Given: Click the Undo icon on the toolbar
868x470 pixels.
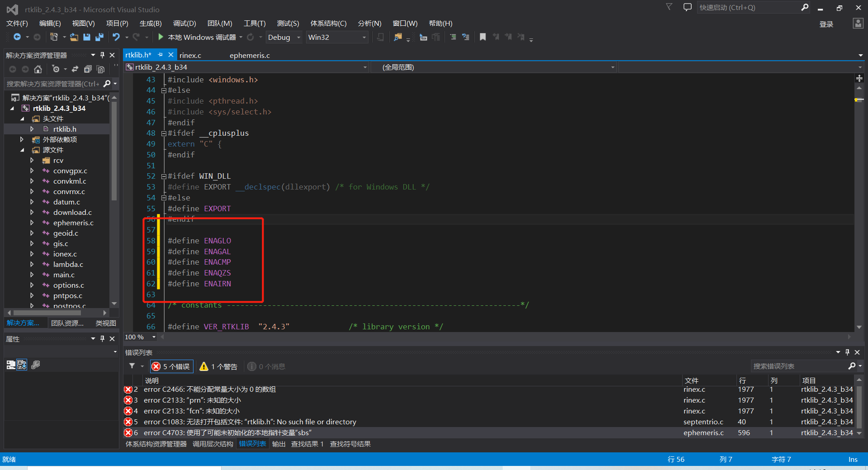Looking at the screenshot, I should point(116,37).
